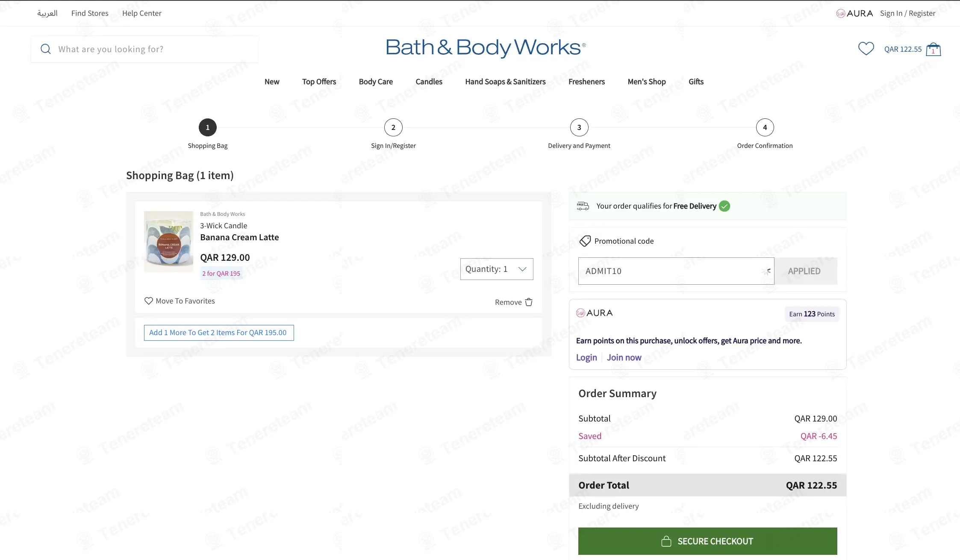This screenshot has width=960, height=560.
Task: Click the ADMIT10 promotional code field
Action: [x=676, y=271]
